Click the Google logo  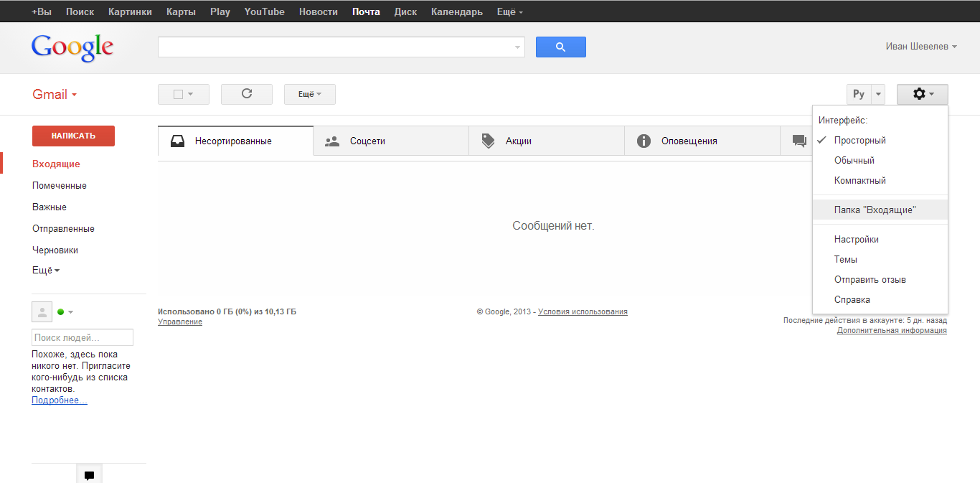click(x=72, y=48)
